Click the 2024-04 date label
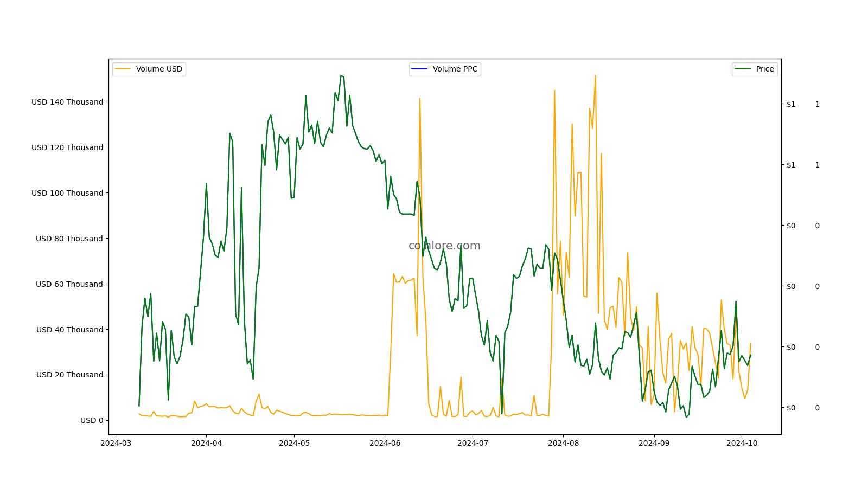868x488 pixels. [x=206, y=442]
